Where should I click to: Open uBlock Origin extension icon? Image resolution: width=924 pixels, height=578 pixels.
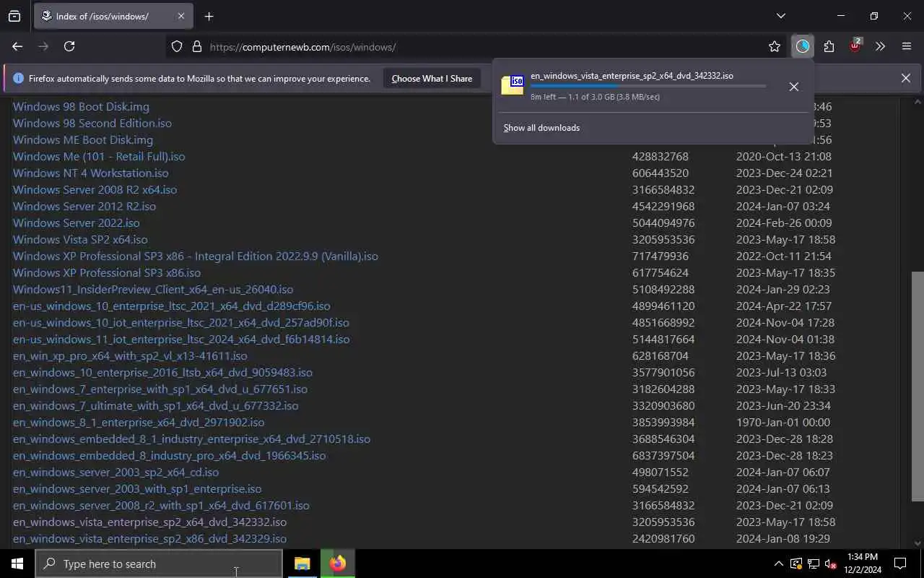[x=855, y=46]
